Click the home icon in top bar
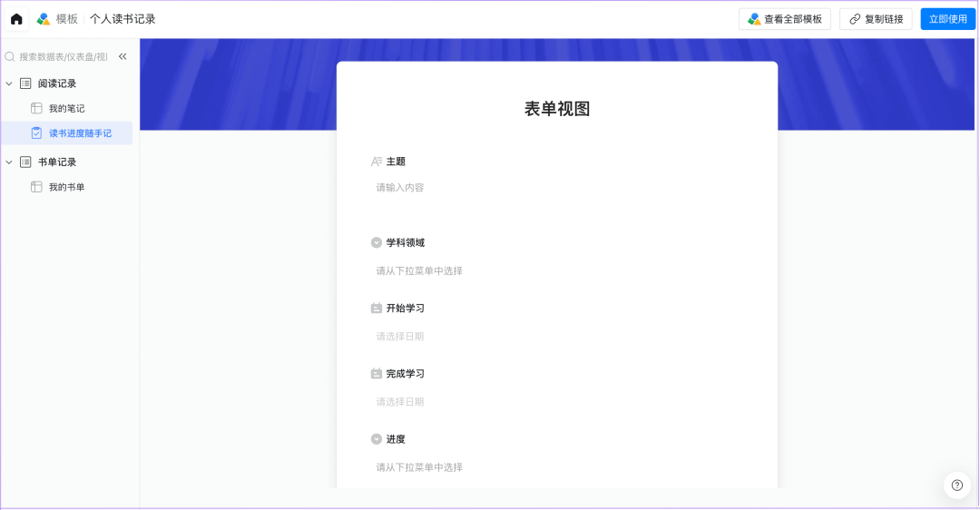Viewport: 980px width, 510px height. coord(16,19)
